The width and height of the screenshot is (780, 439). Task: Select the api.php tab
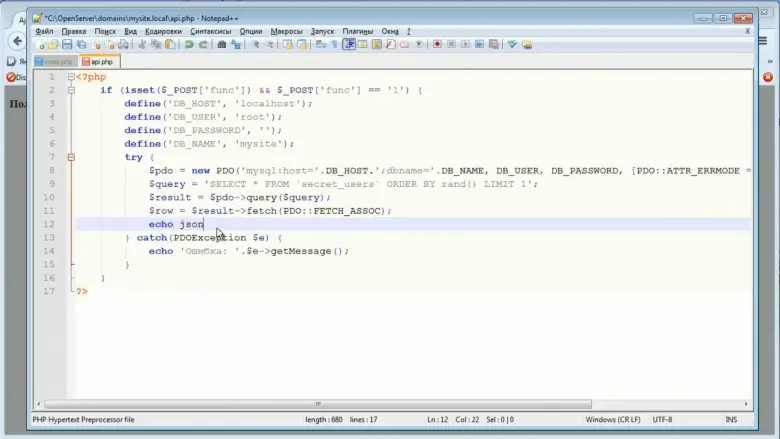point(99,62)
